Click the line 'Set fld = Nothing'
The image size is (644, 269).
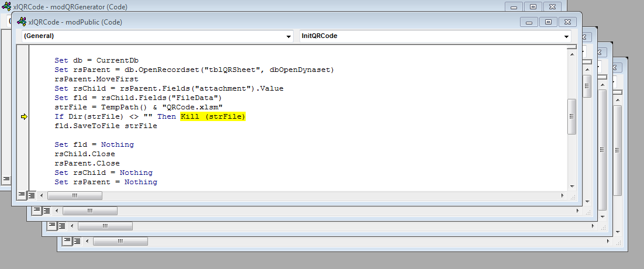click(x=94, y=144)
